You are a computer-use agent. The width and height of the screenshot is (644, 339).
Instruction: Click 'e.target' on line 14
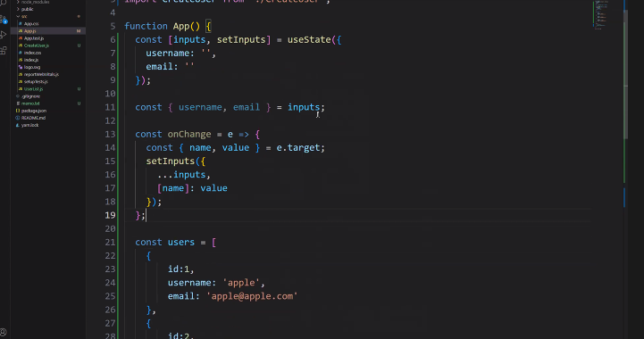[297, 148]
